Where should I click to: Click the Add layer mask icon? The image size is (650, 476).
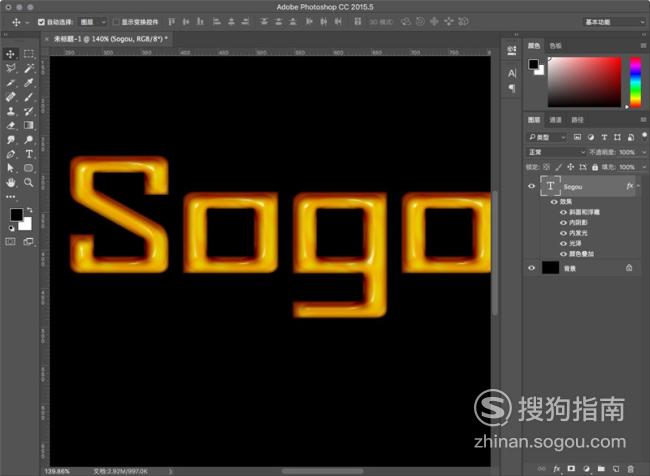pos(571,469)
